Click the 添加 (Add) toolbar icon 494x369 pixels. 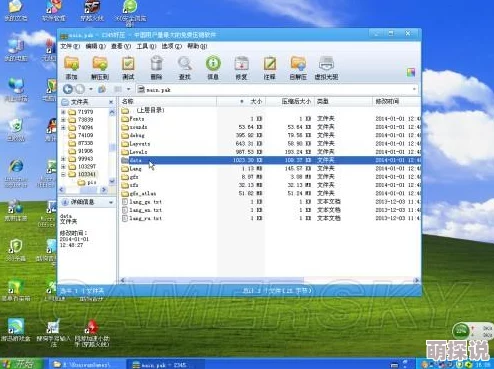pyautogui.click(x=71, y=64)
